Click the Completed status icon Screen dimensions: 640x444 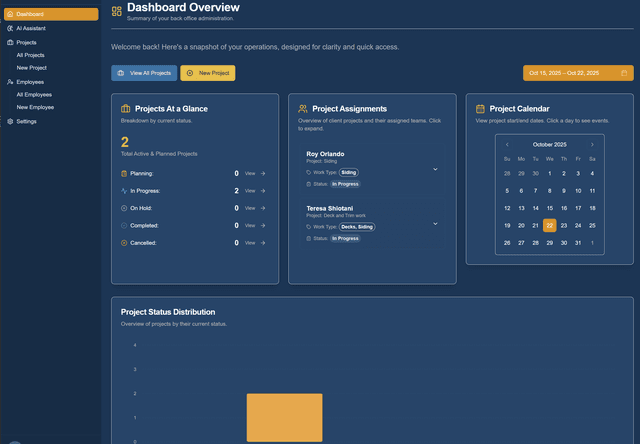124,226
